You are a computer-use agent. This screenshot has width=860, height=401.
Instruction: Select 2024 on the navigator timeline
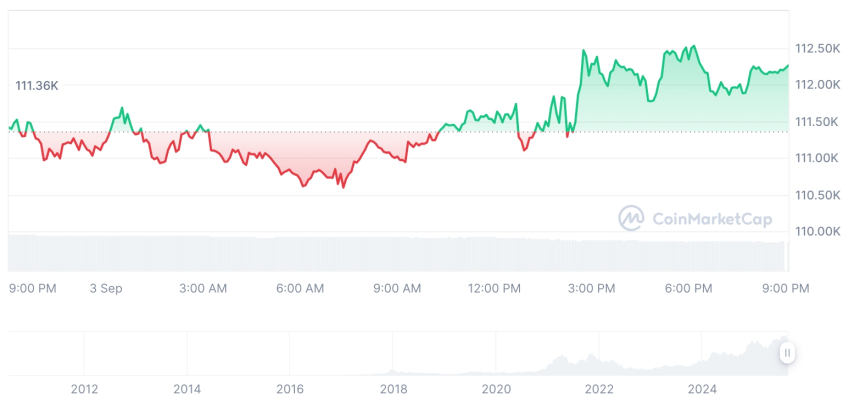point(703,388)
